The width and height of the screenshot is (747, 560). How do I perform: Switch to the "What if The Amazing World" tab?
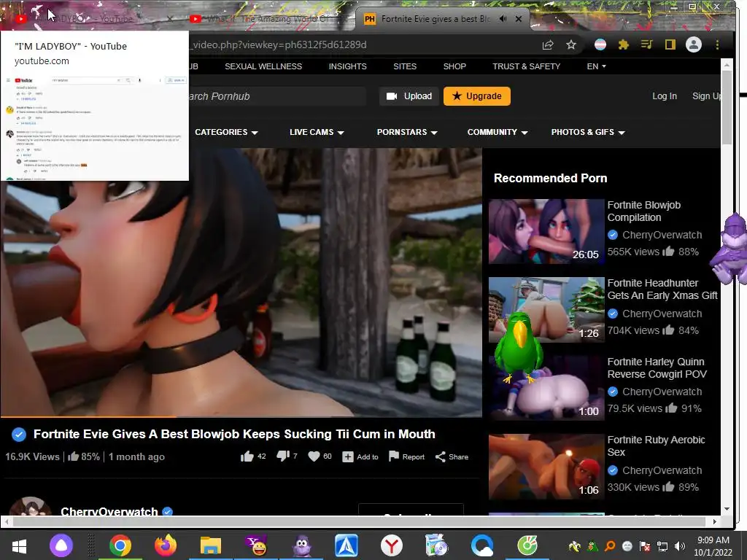pos(267,19)
